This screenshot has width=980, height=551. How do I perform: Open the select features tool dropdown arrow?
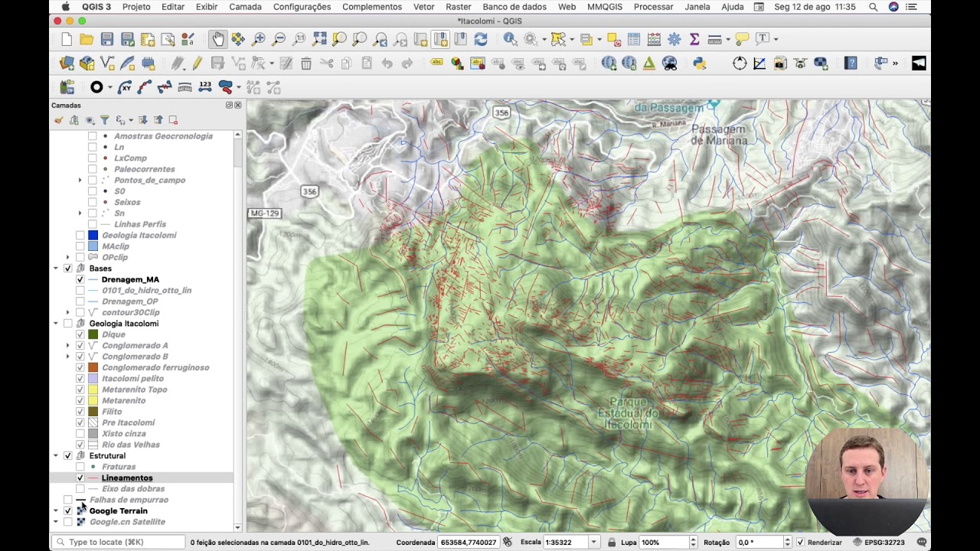point(571,39)
